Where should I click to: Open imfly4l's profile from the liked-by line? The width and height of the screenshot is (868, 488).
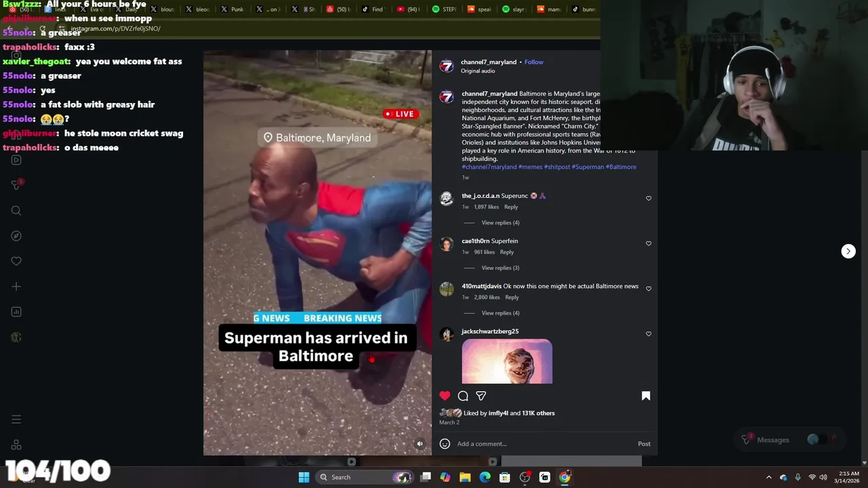[498, 413]
